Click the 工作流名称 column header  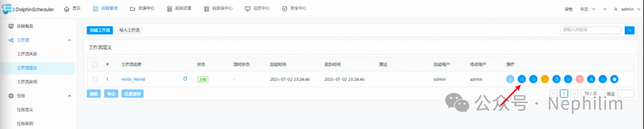(x=131, y=64)
